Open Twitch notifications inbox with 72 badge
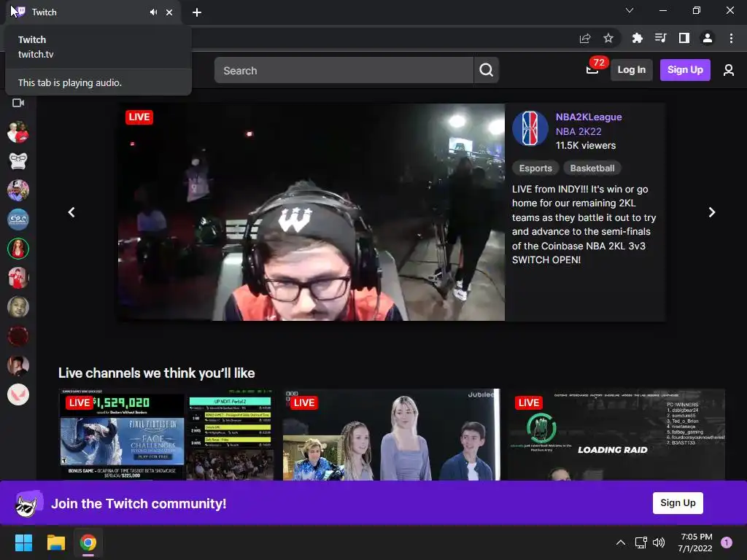 (x=592, y=70)
